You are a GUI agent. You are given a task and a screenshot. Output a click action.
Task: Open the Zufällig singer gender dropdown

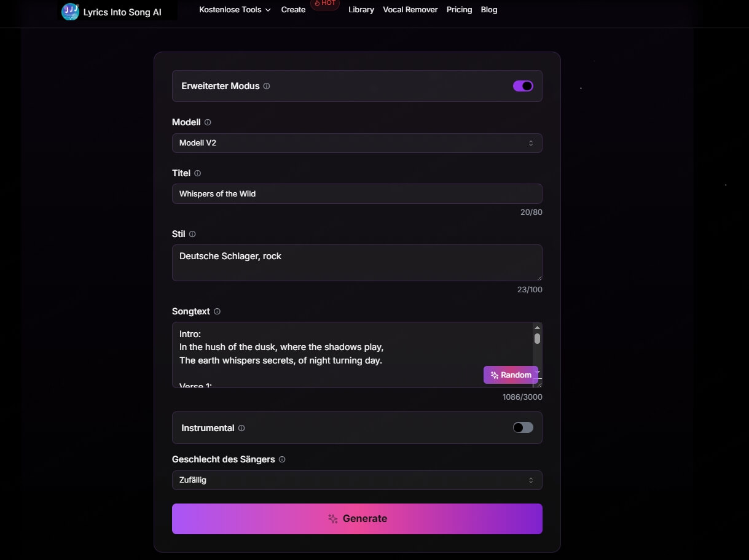[x=356, y=480]
